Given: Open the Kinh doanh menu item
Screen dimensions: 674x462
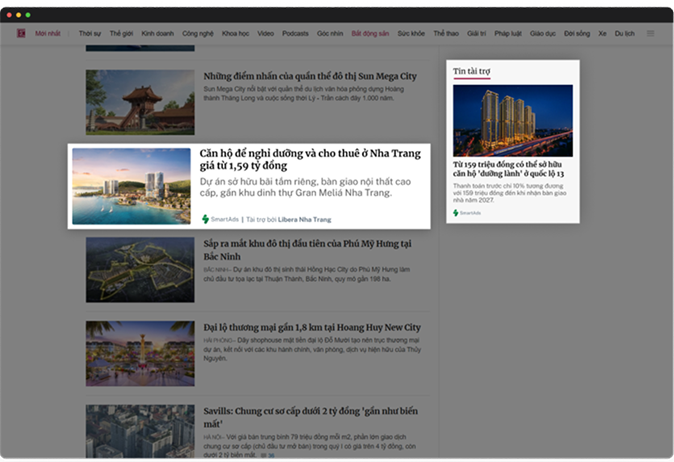Looking at the screenshot, I should (158, 34).
